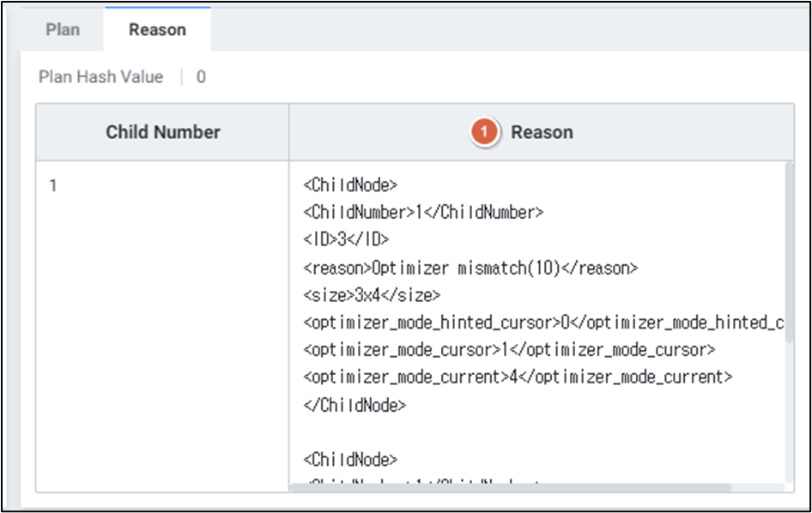812x513 pixels.
Task: Click the Reason column header
Action: pyautogui.click(x=541, y=132)
